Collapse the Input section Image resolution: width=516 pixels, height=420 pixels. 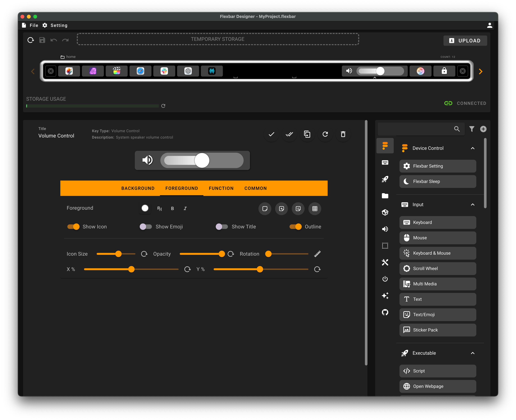click(x=473, y=204)
